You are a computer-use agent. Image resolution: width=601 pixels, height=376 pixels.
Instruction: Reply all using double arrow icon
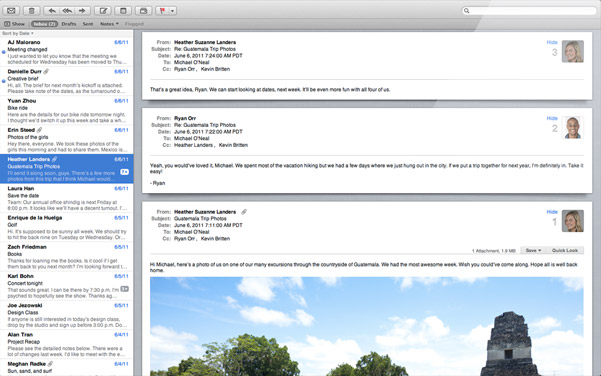pyautogui.click(x=67, y=11)
